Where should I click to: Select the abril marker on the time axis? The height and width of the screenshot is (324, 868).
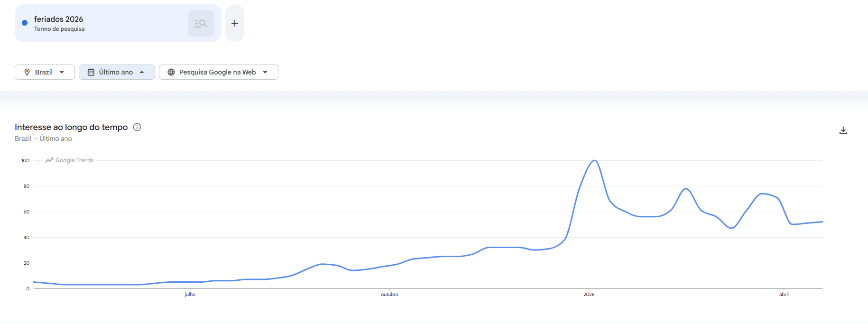tap(784, 294)
